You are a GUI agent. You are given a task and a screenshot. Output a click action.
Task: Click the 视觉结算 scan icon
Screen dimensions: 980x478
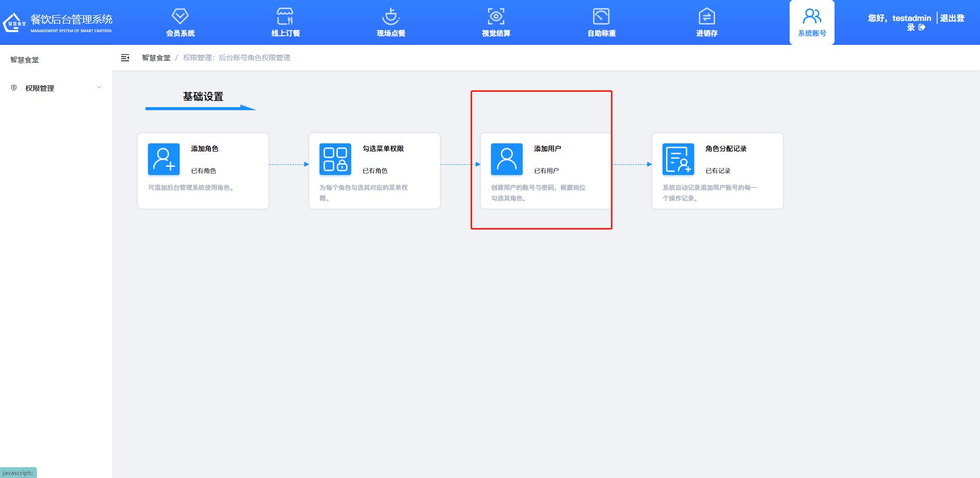coord(496,16)
